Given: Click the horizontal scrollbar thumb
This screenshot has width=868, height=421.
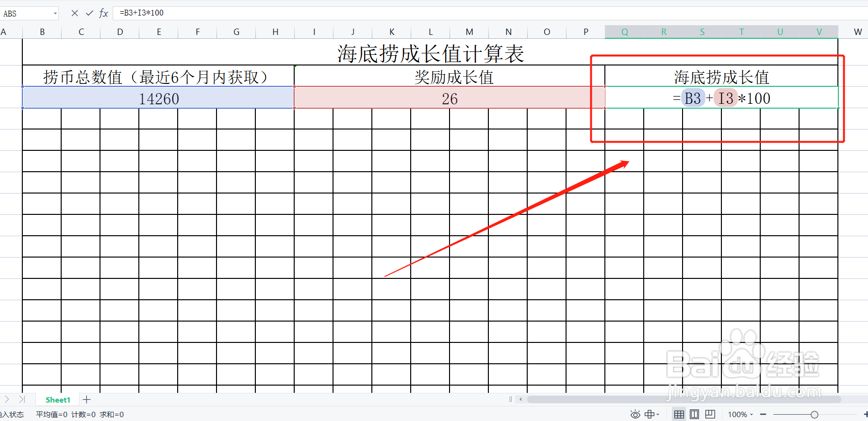Looking at the screenshot, I should pyautogui.click(x=684, y=399).
